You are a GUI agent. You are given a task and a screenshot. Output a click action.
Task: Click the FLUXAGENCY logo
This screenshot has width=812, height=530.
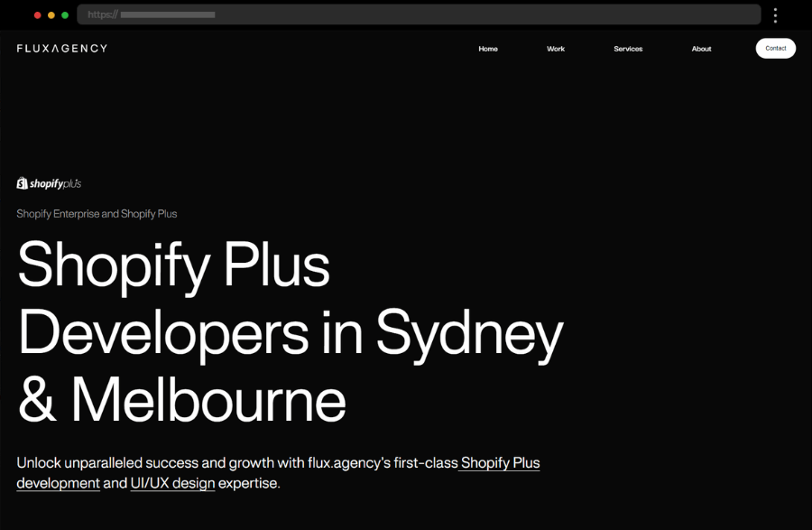pyautogui.click(x=61, y=48)
